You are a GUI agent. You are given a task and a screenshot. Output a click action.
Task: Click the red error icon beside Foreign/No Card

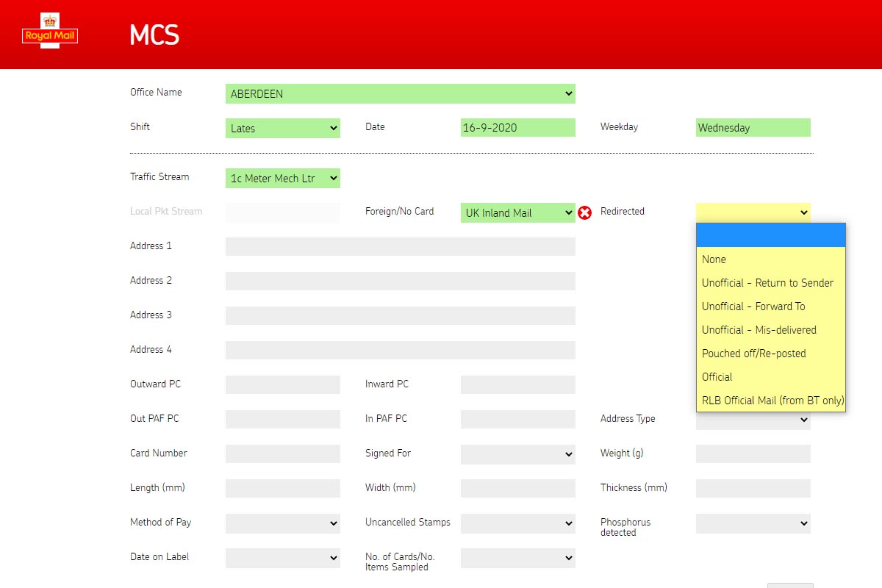[584, 213]
